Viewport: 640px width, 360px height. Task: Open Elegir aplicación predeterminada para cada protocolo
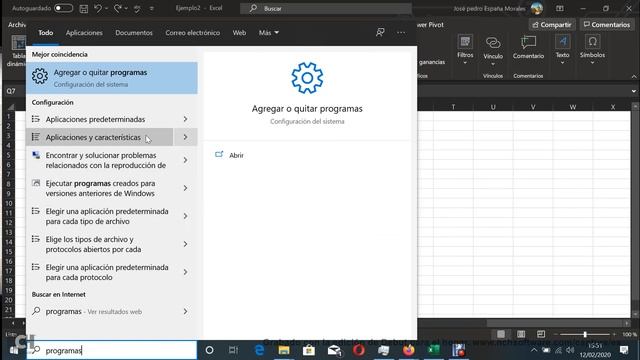click(x=100, y=272)
